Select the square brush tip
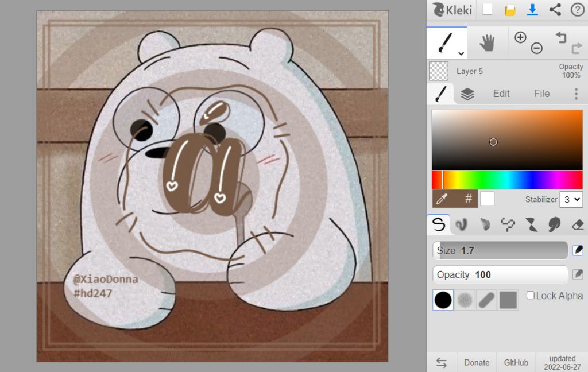This screenshot has width=588, height=372. click(508, 300)
